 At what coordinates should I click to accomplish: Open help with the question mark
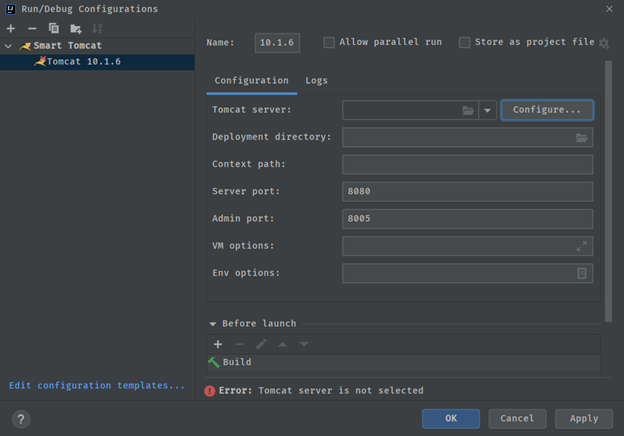coord(21,419)
